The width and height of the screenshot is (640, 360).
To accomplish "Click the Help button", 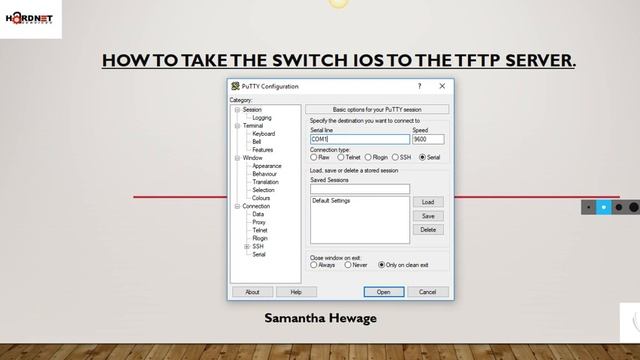I will (x=296, y=292).
